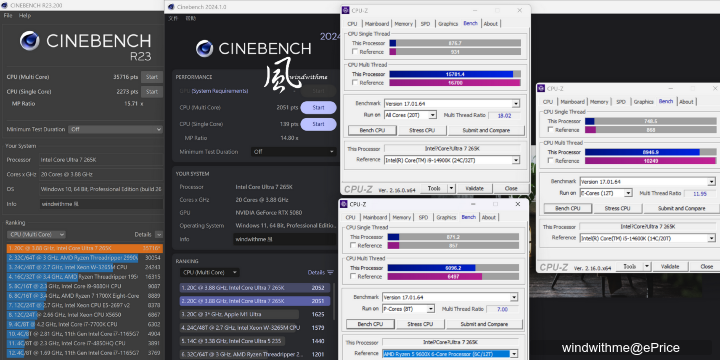Click Bench CPU in top CPU-Z window
This screenshot has width=720, height=360.
point(372,130)
